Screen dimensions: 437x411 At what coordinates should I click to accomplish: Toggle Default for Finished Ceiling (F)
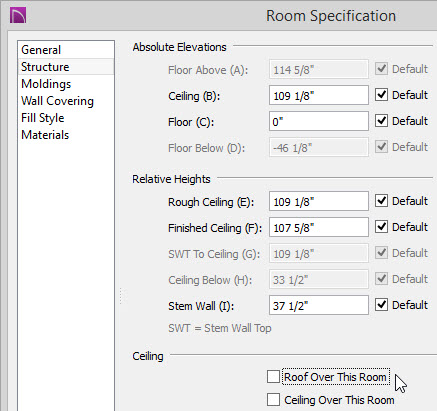(381, 227)
